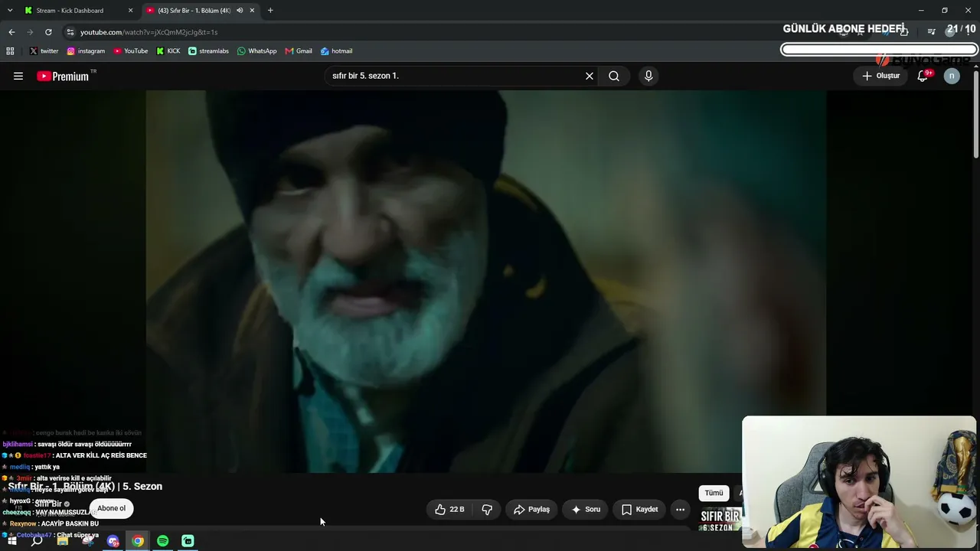Save the video with Kaydet

pyautogui.click(x=639, y=509)
